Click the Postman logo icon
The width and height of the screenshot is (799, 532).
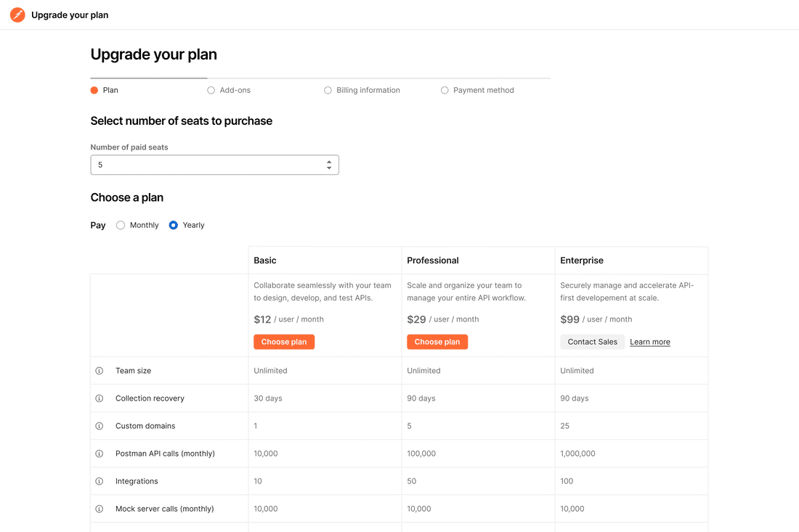[x=18, y=15]
